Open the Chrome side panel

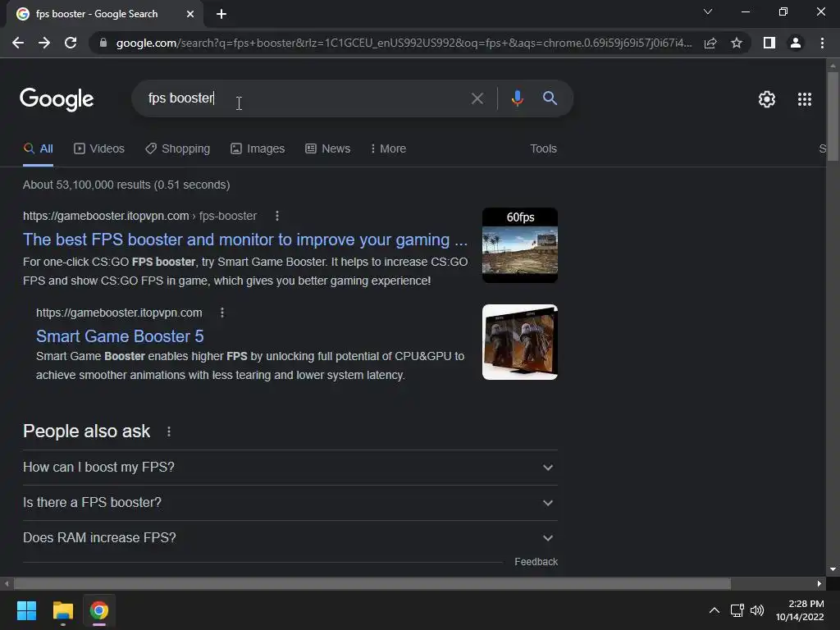[x=769, y=43]
